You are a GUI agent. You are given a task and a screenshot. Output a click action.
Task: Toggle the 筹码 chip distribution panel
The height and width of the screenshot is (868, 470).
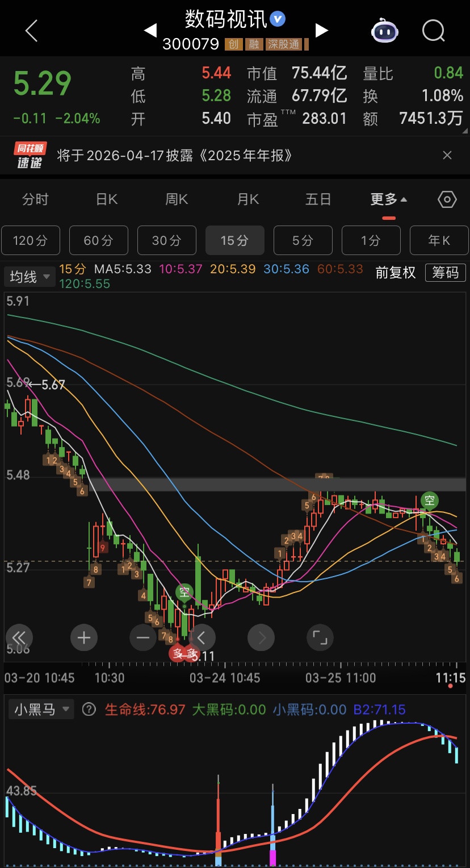point(445,273)
